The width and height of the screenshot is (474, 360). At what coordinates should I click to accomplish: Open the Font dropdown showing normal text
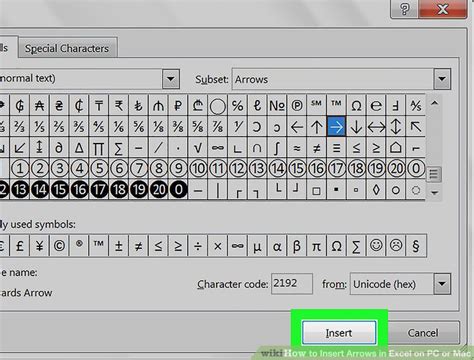171,79
